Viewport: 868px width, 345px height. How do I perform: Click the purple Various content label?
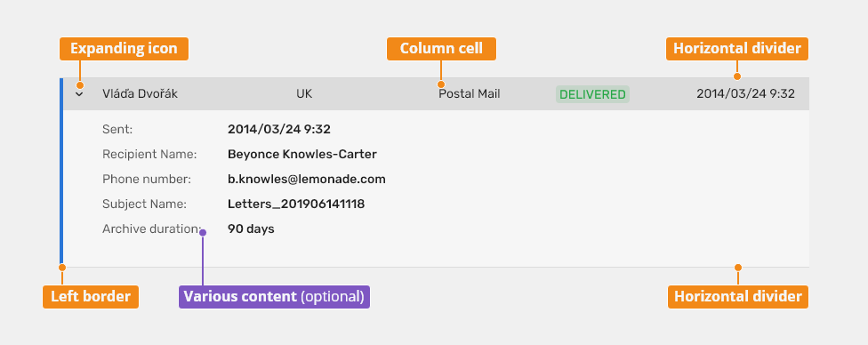point(274,297)
